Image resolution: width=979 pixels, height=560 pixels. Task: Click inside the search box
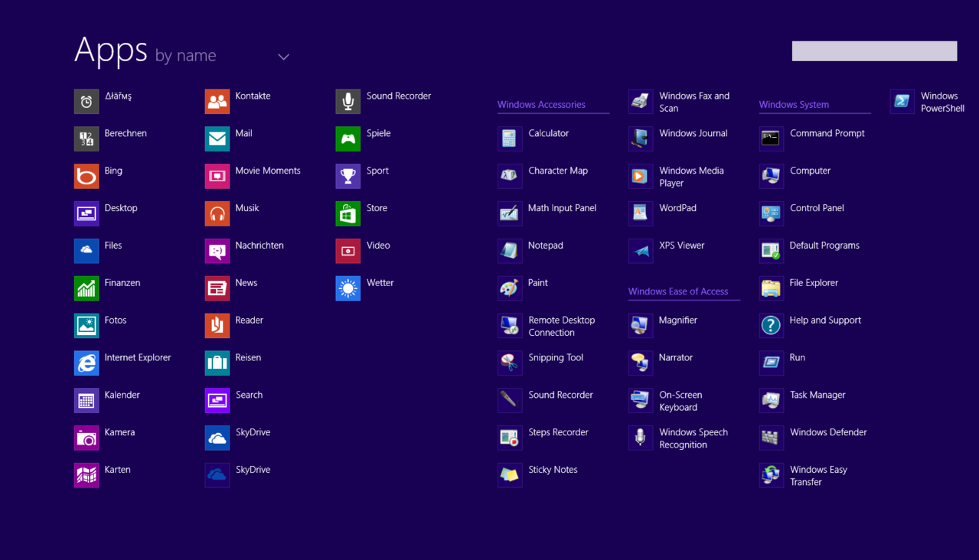coord(873,50)
